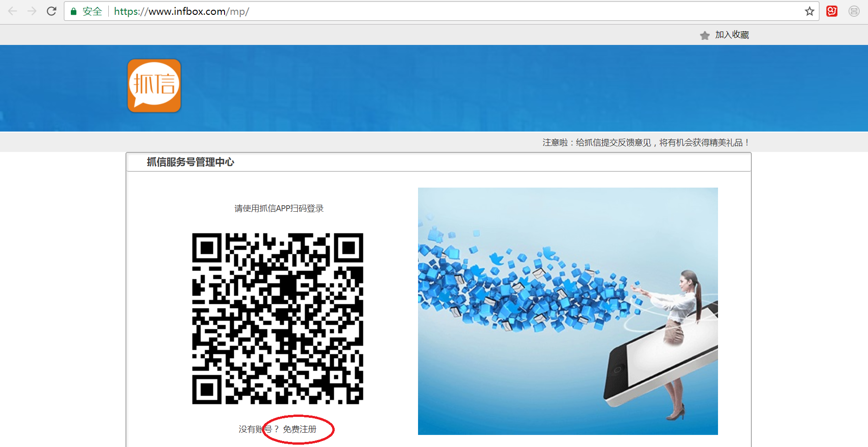
Task: Click the green lock security icon
Action: pos(73,12)
